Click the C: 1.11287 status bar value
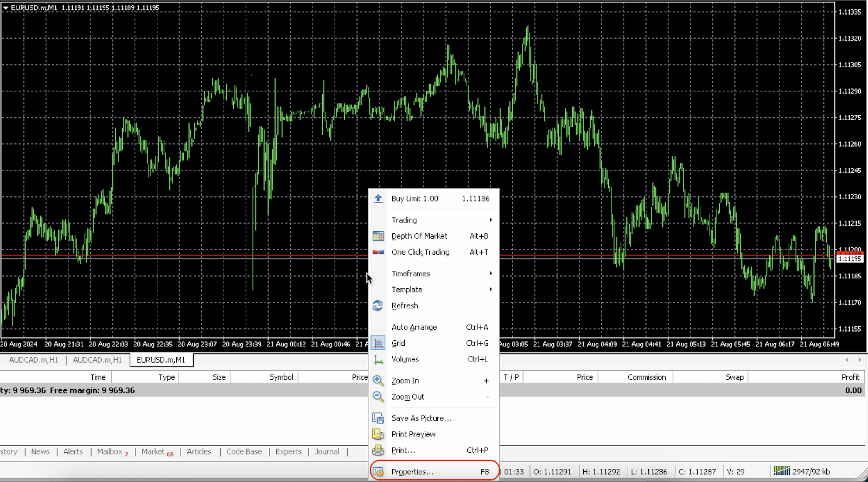 click(697, 472)
